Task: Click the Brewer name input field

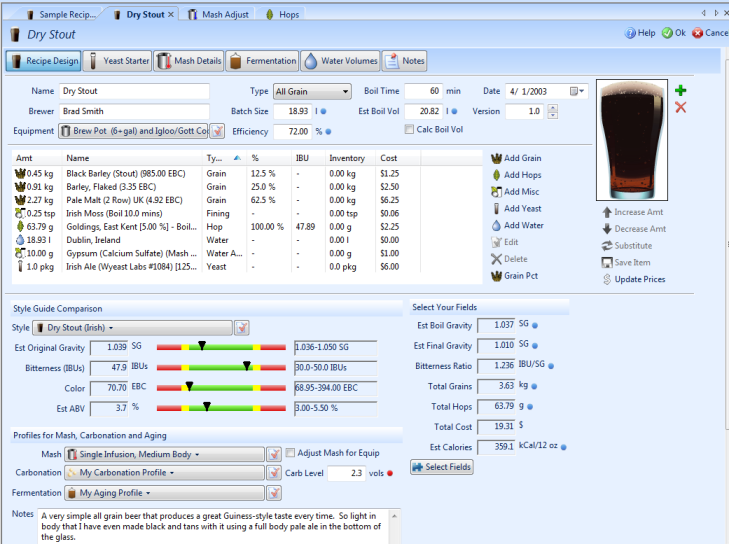Action: (133, 111)
